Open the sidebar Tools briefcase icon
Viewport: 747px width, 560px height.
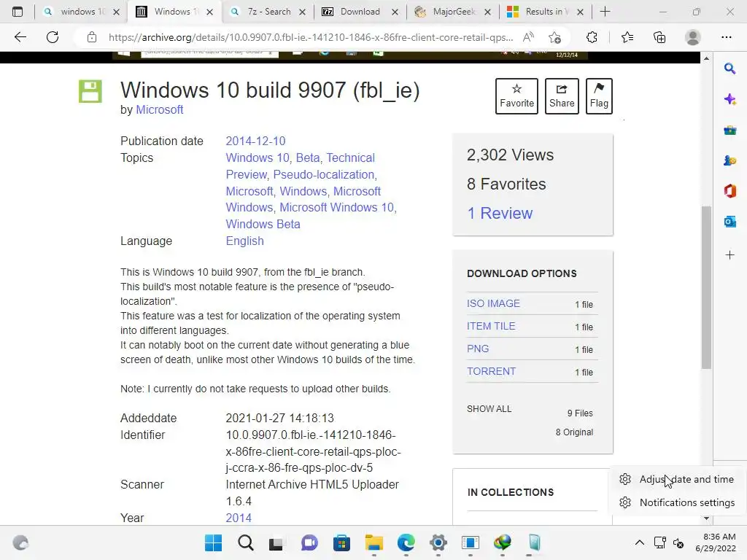click(729, 130)
